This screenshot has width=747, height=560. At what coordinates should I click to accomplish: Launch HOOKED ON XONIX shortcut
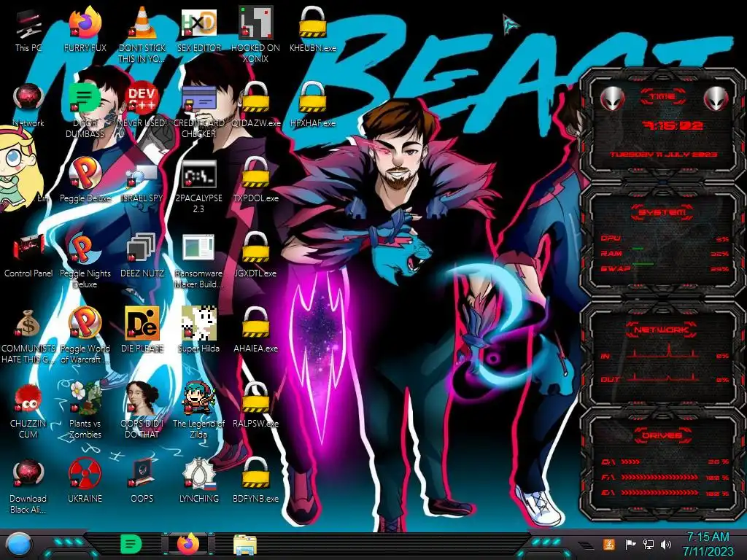(256, 34)
